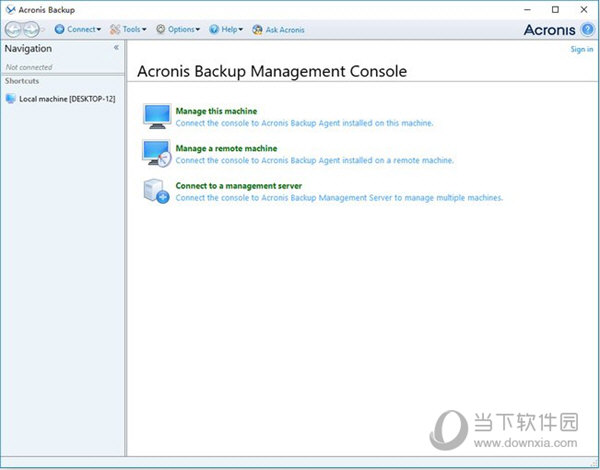
Task: Select Local machine [DESKTOP-12] shortcut
Action: click(x=60, y=99)
